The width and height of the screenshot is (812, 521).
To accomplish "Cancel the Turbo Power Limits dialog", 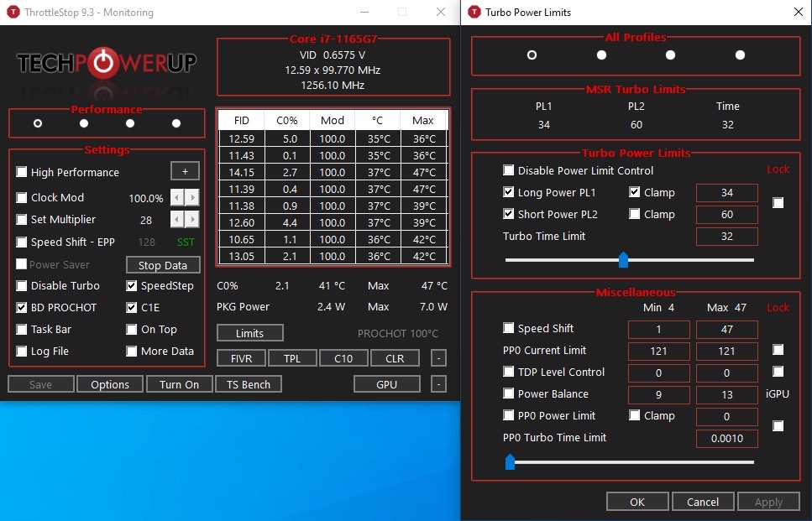I will tap(703, 502).
